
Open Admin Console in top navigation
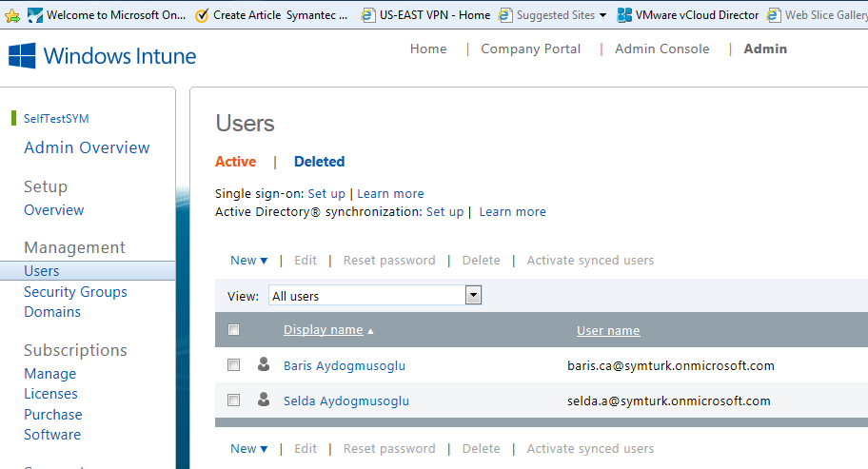click(x=661, y=49)
